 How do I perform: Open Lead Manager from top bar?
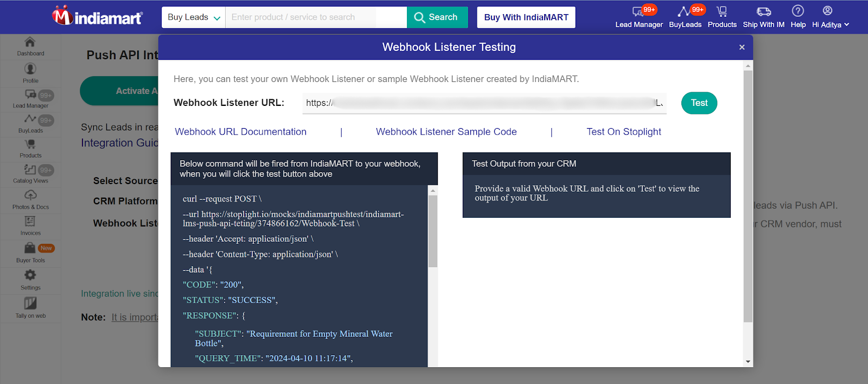tap(639, 17)
